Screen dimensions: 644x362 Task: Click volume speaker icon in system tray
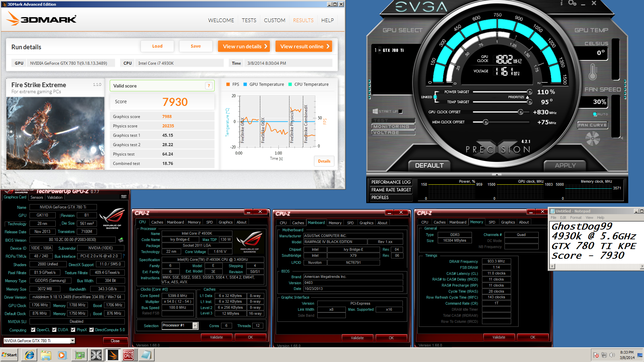pyautogui.click(x=612, y=355)
